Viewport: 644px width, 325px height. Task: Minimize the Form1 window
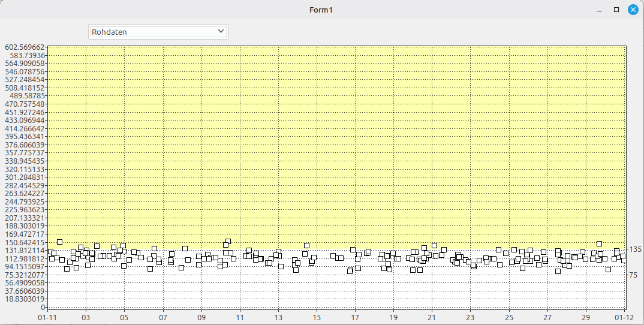pyautogui.click(x=599, y=10)
